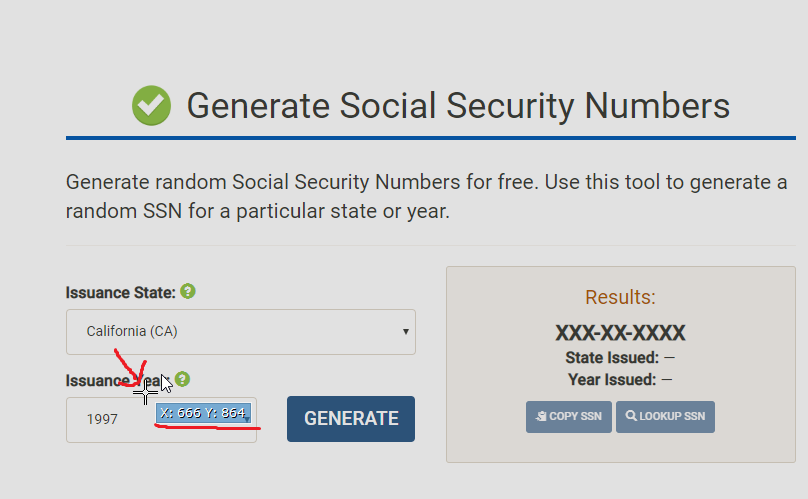Open the California (CA) state dropdown
Screen dimensions: 808x499
pos(240,331)
